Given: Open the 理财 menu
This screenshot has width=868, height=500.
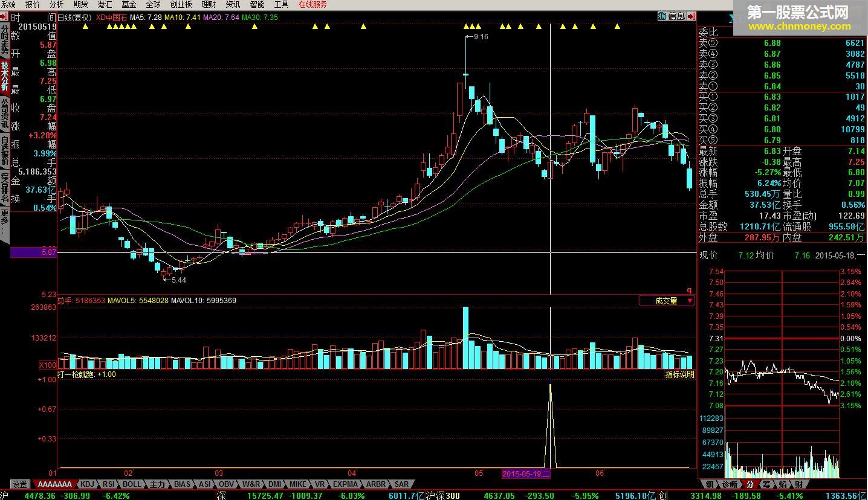Looking at the screenshot, I should click(209, 4).
